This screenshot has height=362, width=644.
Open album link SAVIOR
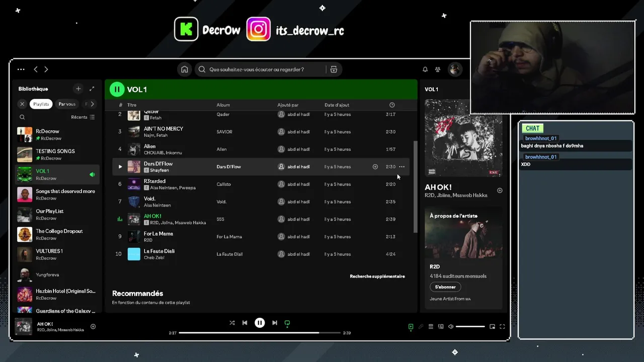point(224,132)
